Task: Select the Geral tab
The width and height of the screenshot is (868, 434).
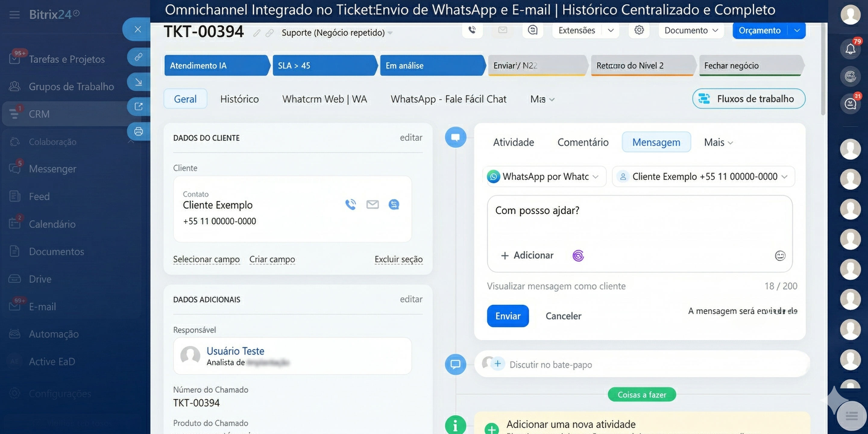Action: click(185, 99)
